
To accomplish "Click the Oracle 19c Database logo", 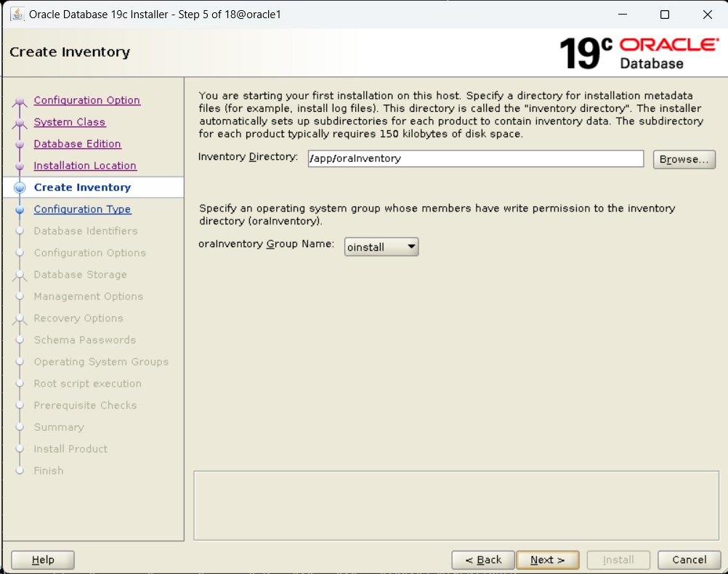I will [x=638, y=53].
